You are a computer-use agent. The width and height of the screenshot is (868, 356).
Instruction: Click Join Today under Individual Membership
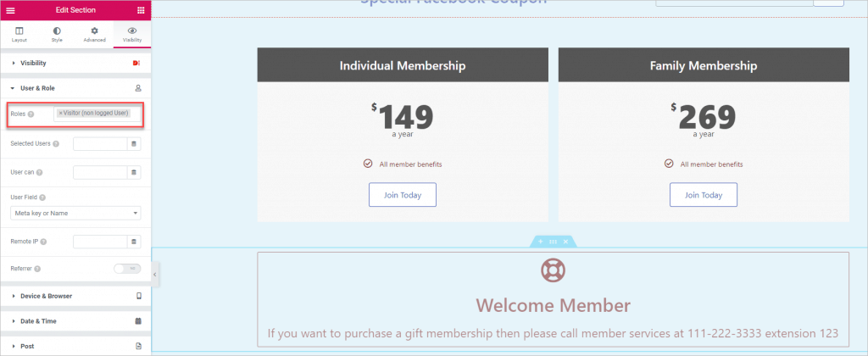pos(403,195)
